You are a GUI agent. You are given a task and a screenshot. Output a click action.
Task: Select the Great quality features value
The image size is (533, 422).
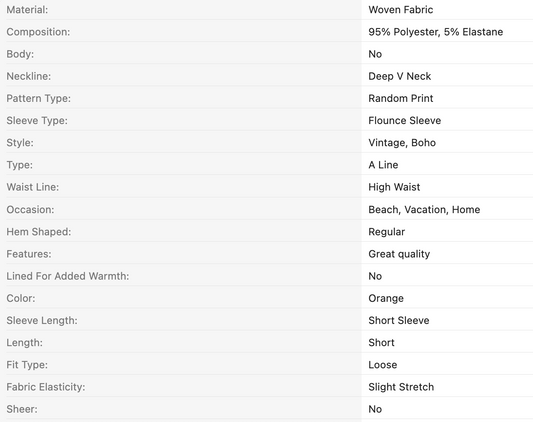coord(399,254)
